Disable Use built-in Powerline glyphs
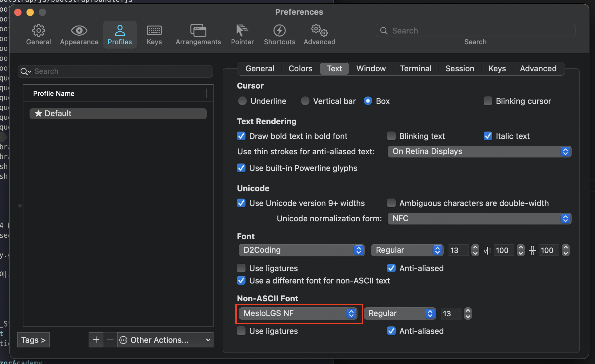 [241, 168]
